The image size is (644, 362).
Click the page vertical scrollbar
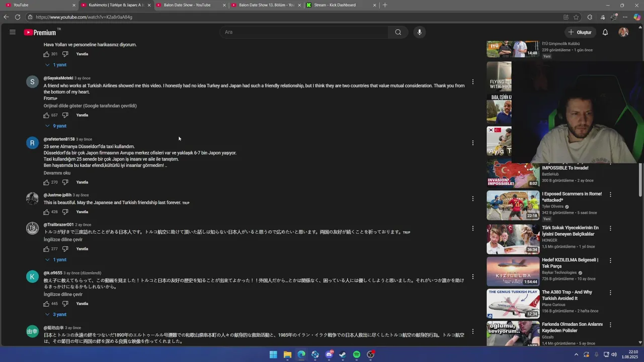640,180
